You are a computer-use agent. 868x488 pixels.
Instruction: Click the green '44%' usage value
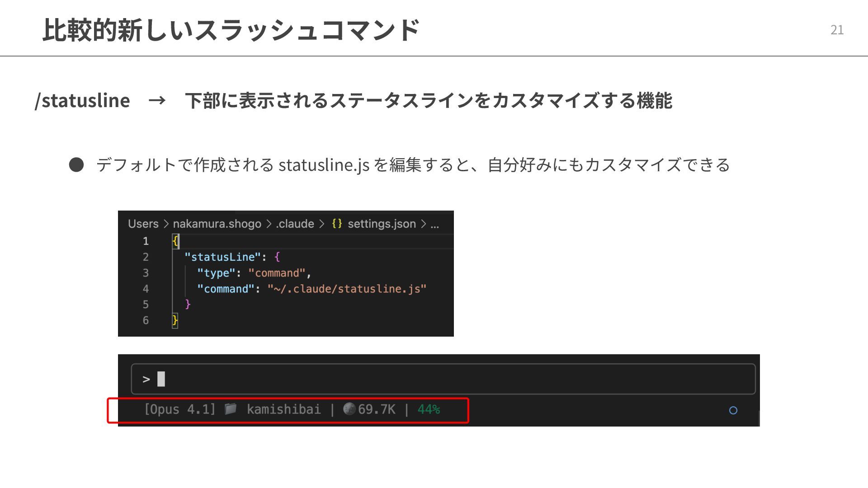tap(429, 409)
